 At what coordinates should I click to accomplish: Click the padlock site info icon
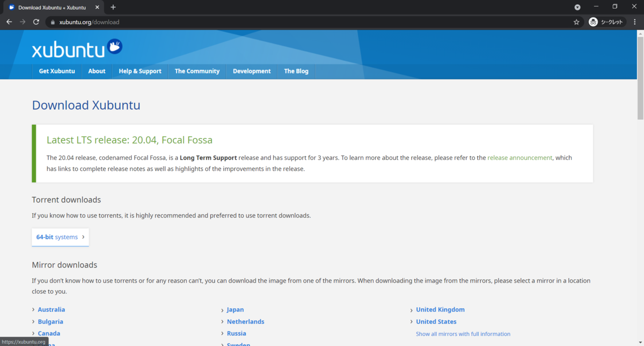(x=53, y=22)
